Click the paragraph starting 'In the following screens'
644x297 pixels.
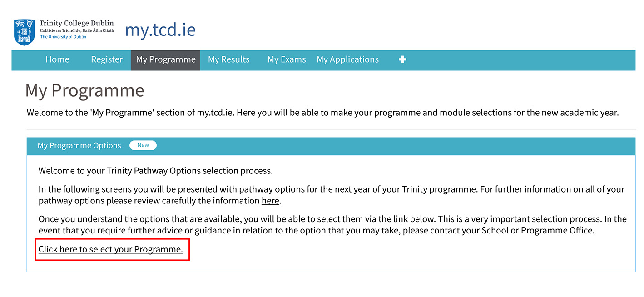(x=332, y=195)
